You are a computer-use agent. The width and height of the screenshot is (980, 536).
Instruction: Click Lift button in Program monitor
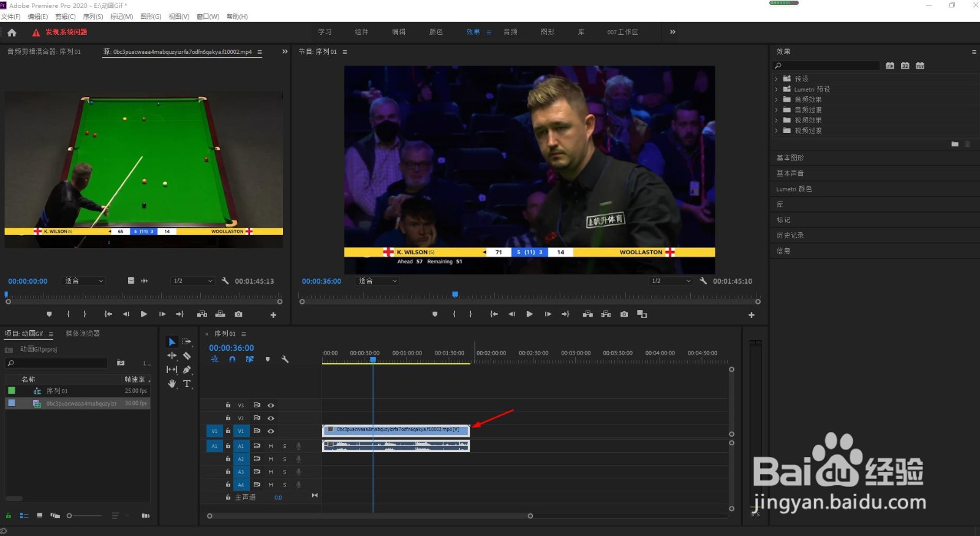tap(587, 314)
